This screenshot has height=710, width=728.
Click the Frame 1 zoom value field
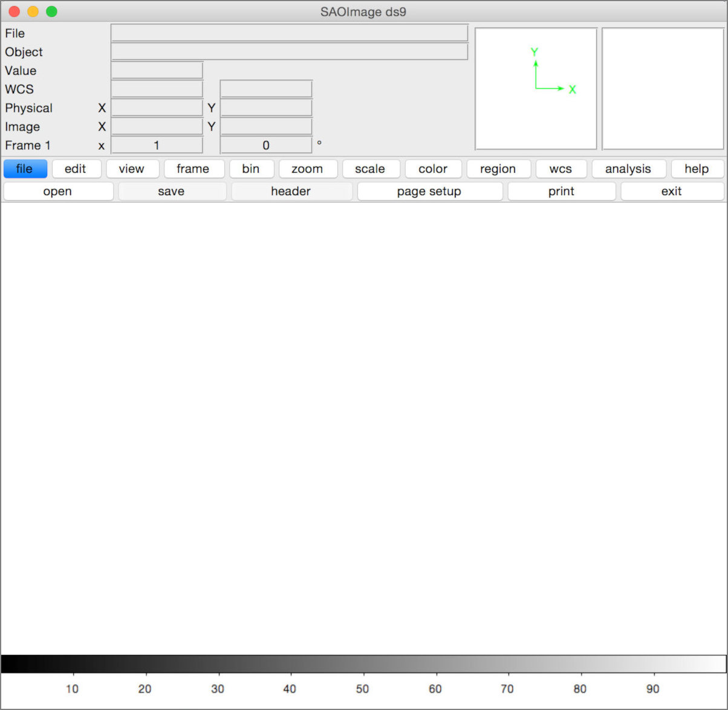click(x=157, y=145)
